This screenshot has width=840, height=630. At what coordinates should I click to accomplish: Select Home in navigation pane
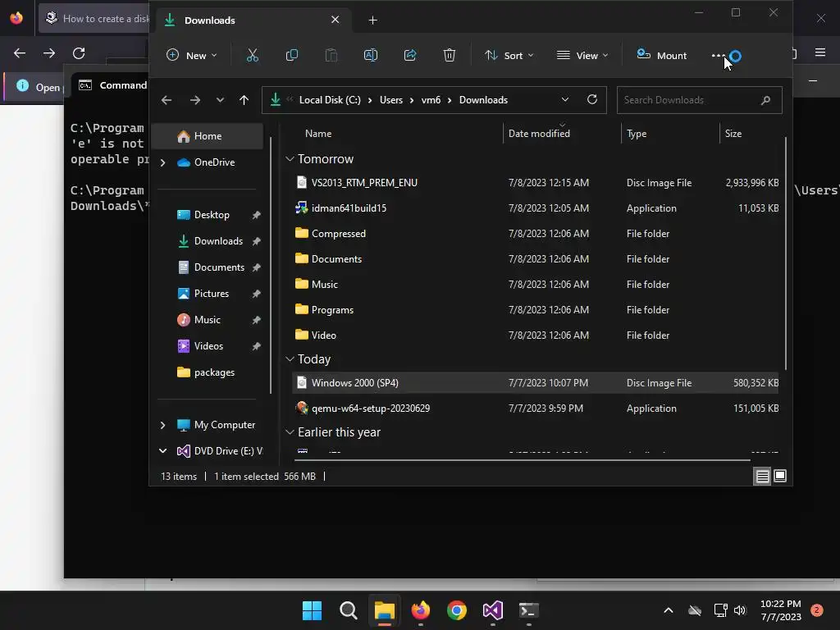208,136
